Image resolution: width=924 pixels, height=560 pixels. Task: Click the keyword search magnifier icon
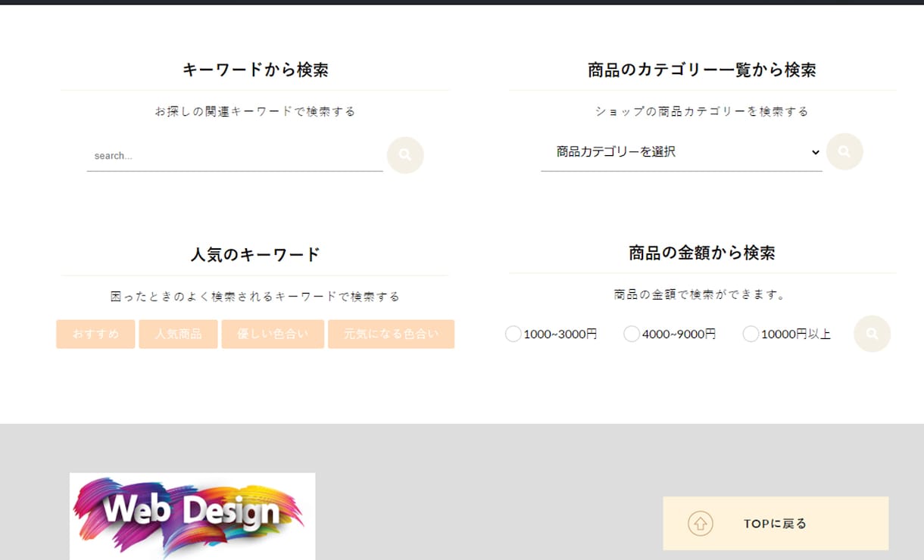click(x=405, y=155)
